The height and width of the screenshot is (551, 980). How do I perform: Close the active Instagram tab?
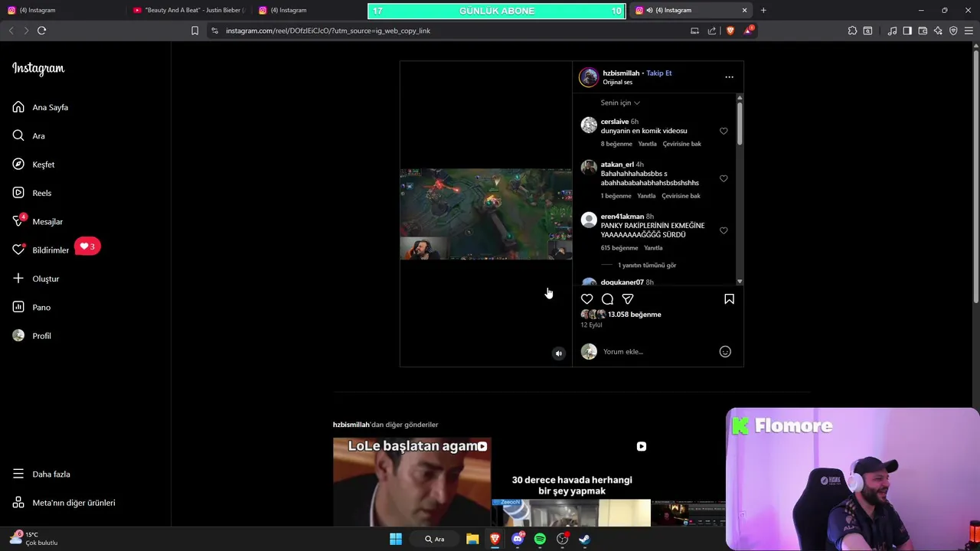click(x=744, y=10)
